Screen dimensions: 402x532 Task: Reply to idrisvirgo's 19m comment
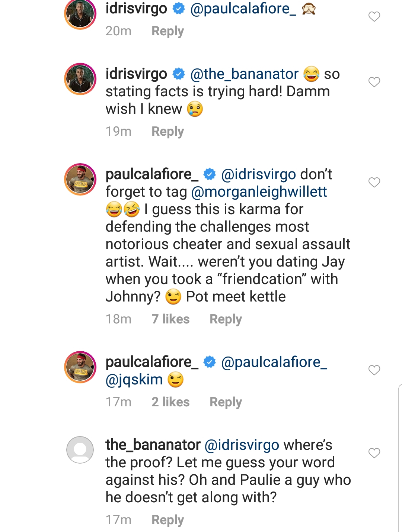167,131
